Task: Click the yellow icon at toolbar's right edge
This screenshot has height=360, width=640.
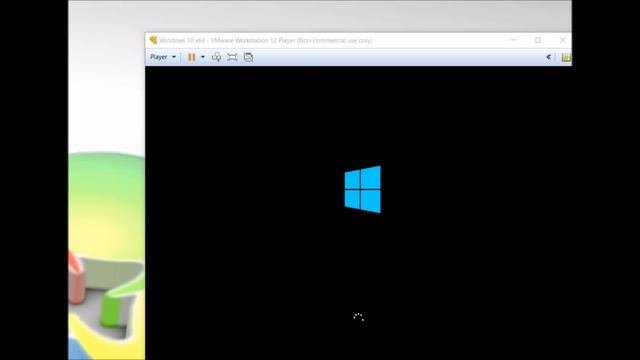Action: (566, 57)
